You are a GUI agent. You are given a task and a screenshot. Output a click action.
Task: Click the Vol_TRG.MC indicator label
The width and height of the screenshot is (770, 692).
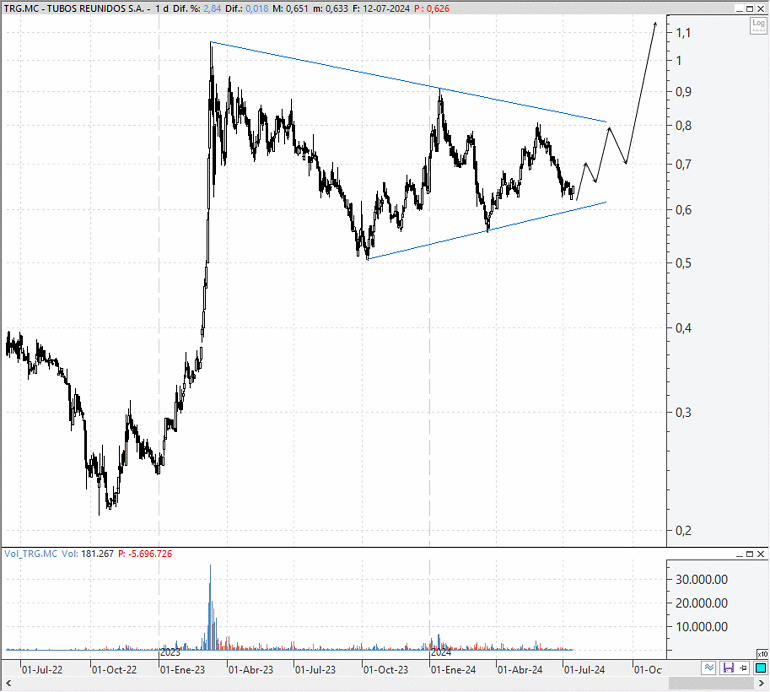31,554
